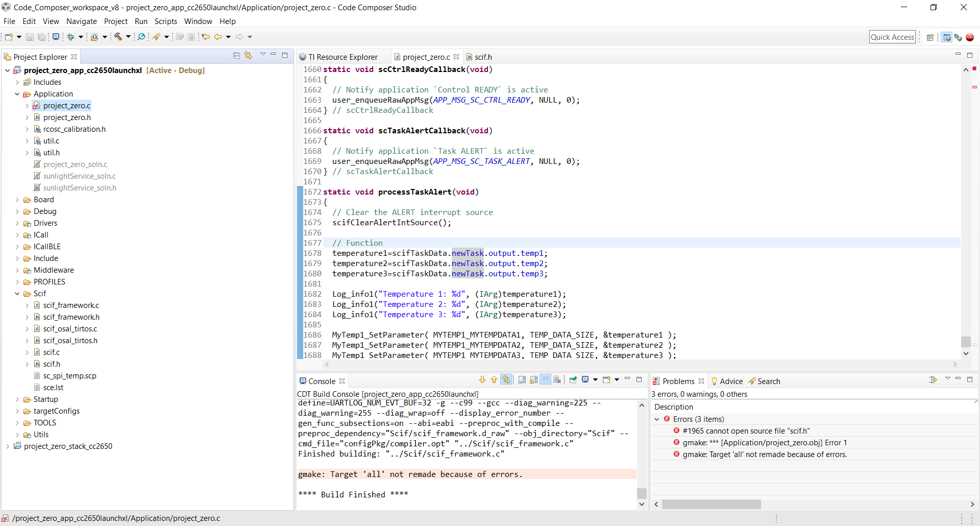Click the Back navigation yellow arrow
This screenshot has width=980, height=526.
pos(218,37)
